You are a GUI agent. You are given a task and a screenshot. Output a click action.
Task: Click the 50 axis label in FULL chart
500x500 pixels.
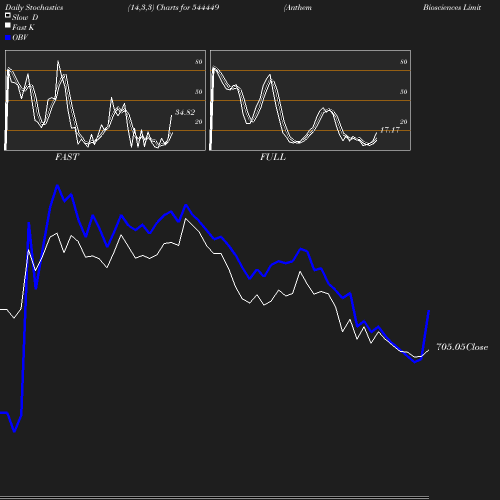click(x=404, y=92)
